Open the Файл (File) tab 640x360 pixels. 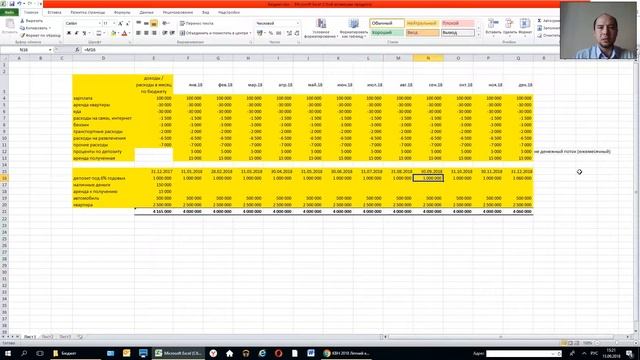pos(9,13)
